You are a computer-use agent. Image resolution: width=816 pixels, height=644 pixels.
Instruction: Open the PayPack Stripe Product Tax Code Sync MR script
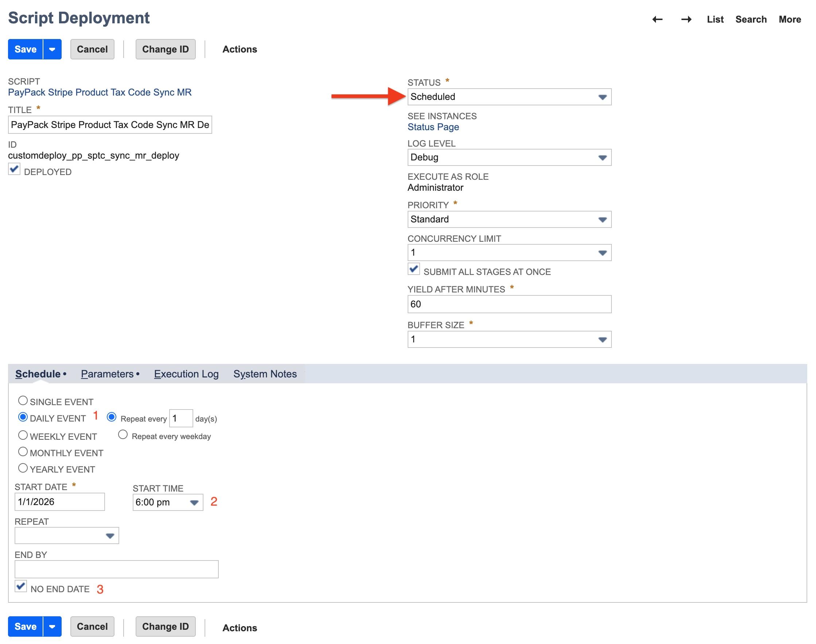pyautogui.click(x=100, y=92)
